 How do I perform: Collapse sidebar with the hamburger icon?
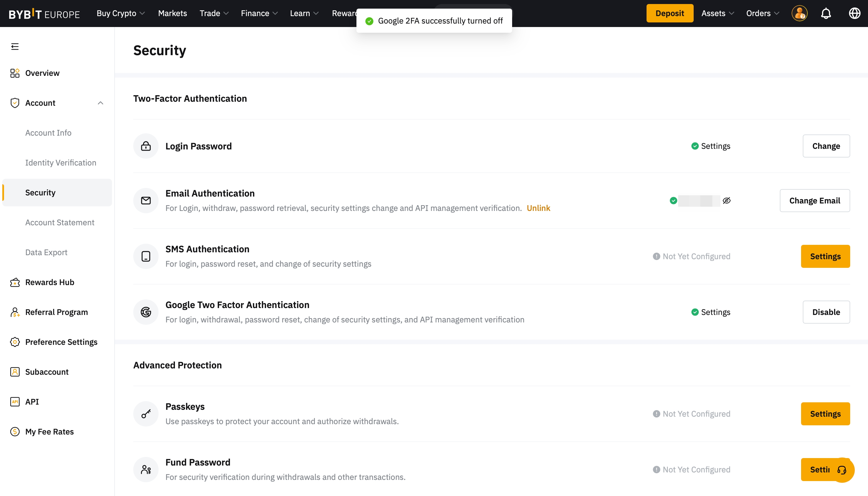pos(15,47)
